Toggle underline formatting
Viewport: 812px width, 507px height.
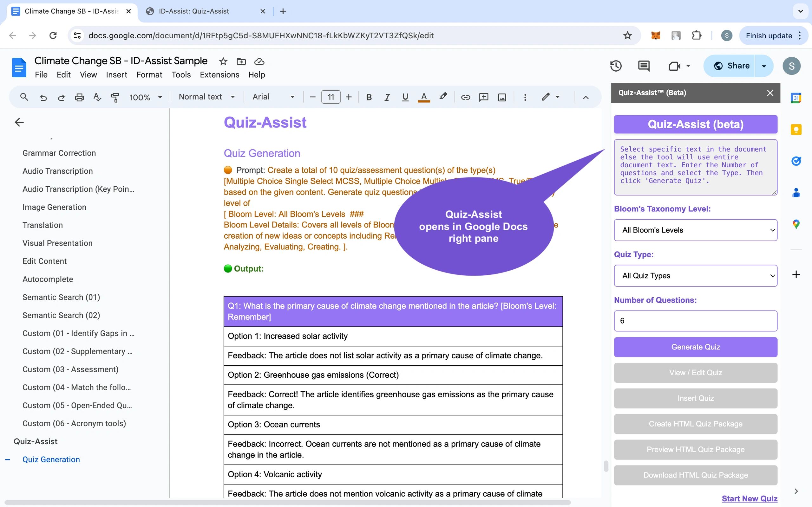click(405, 97)
